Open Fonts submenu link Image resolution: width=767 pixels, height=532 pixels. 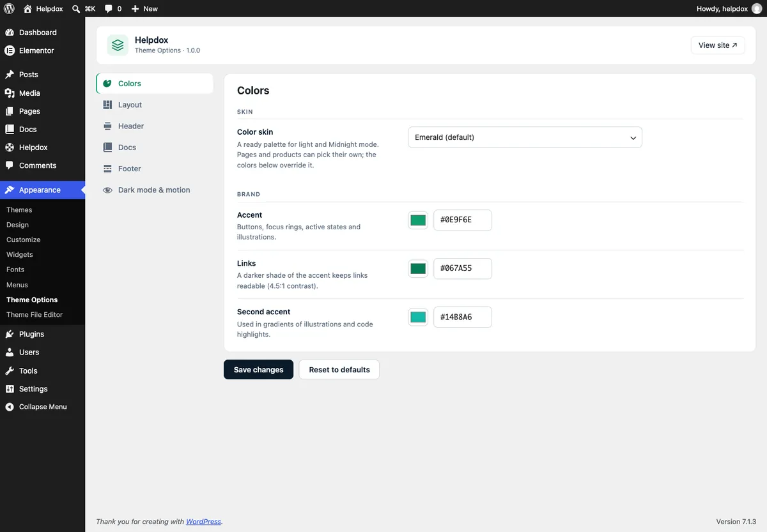pos(15,270)
